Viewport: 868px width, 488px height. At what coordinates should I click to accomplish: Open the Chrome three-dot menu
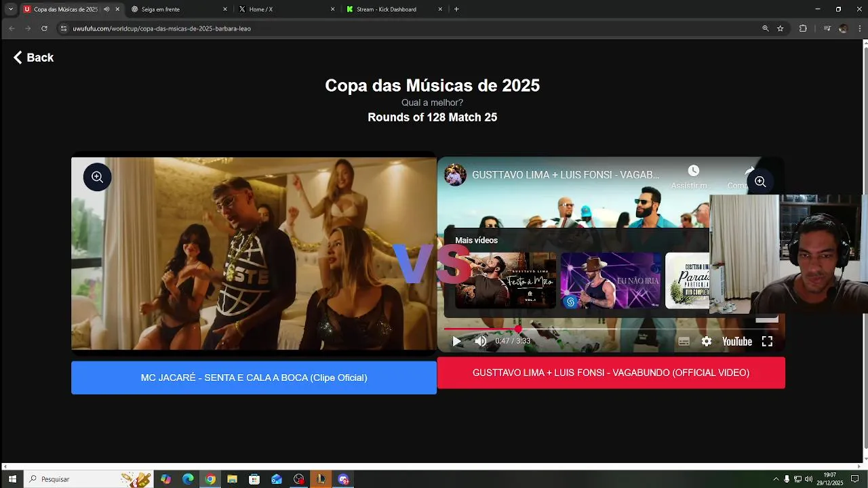click(859, 28)
